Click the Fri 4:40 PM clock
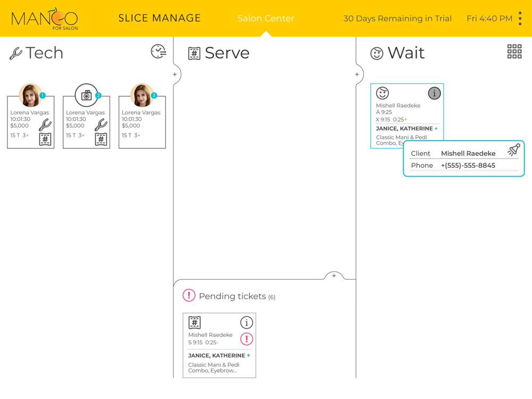The height and width of the screenshot is (399, 532). tap(489, 18)
